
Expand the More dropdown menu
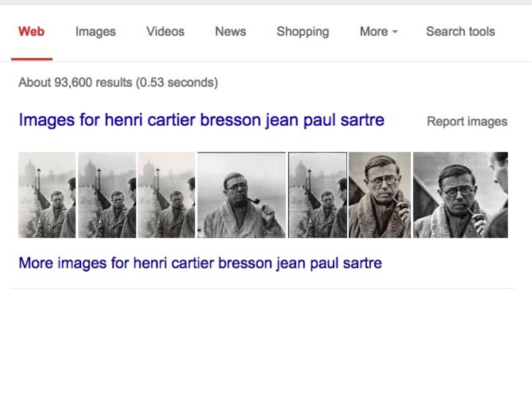click(374, 32)
